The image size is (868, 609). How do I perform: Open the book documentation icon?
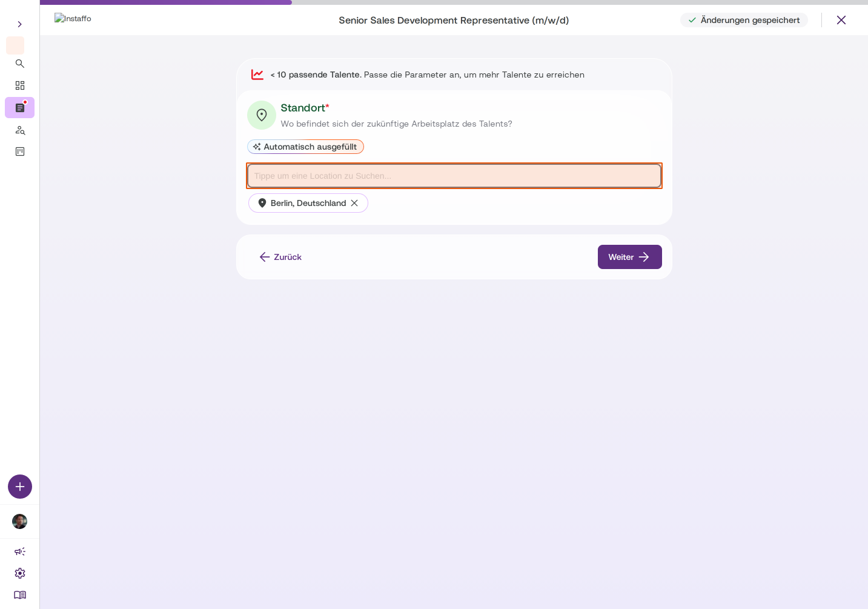19,595
